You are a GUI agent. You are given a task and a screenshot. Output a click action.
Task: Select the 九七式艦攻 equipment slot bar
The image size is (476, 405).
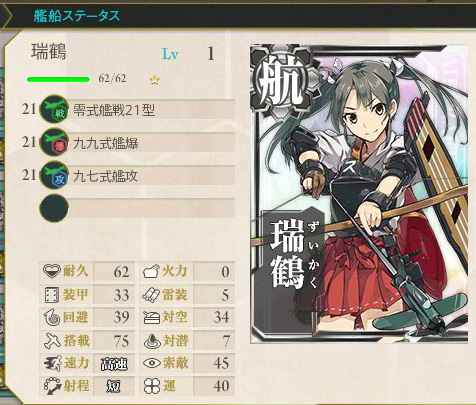coord(152,175)
